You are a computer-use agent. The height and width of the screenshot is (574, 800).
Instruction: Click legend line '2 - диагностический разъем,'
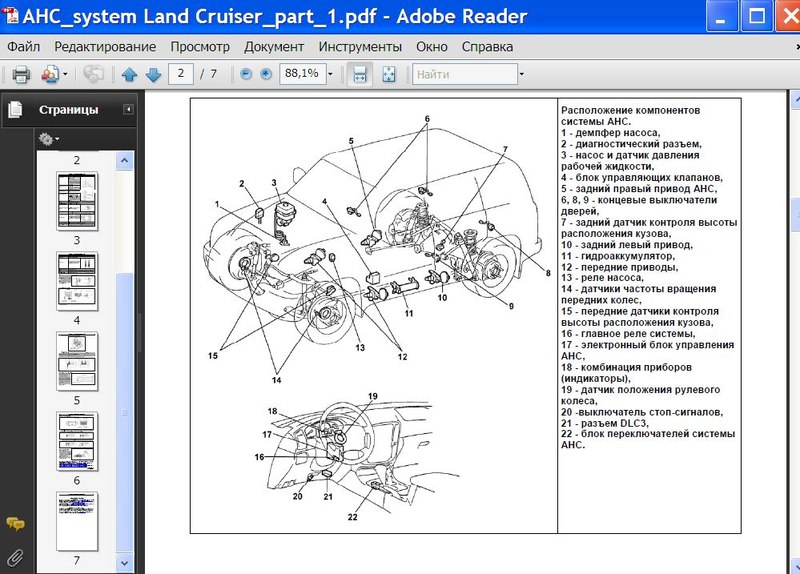(632, 144)
